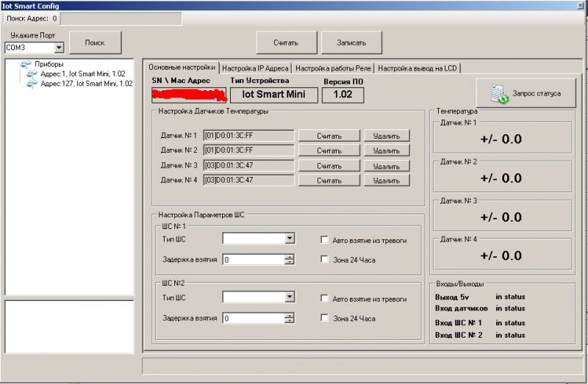The height and width of the screenshot is (384, 588).
Task: Click the Датчик № 2 address field
Action: (248, 151)
